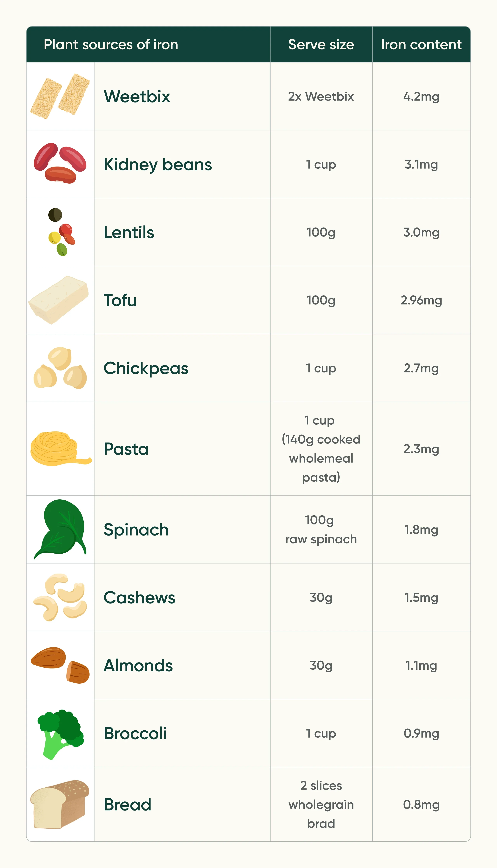497x868 pixels.
Task: Select the '100g raw spinach' serve size
Action: tap(321, 529)
